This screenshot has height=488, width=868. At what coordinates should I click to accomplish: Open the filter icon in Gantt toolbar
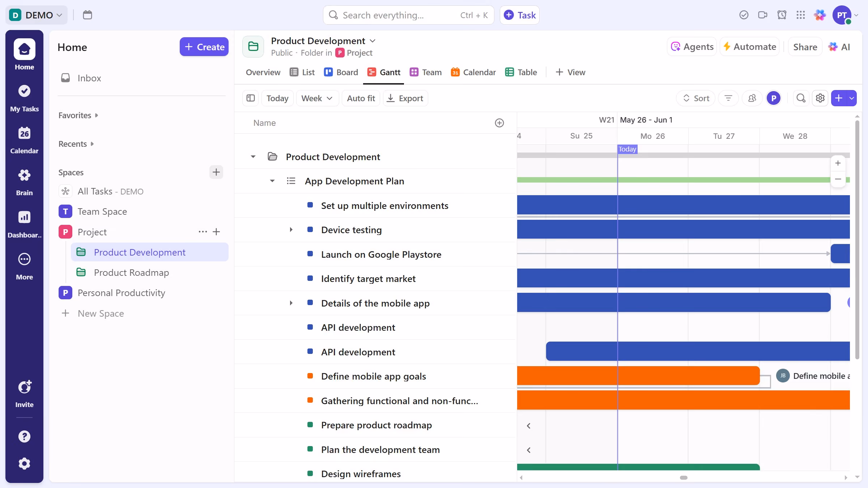(728, 98)
